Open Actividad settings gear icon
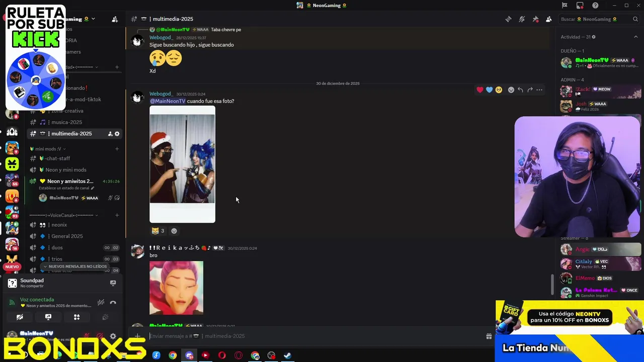This screenshot has height=362, width=644. coord(594,37)
